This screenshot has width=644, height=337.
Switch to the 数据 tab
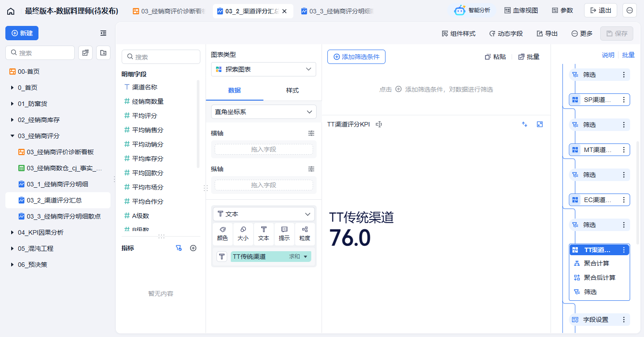[x=234, y=90]
